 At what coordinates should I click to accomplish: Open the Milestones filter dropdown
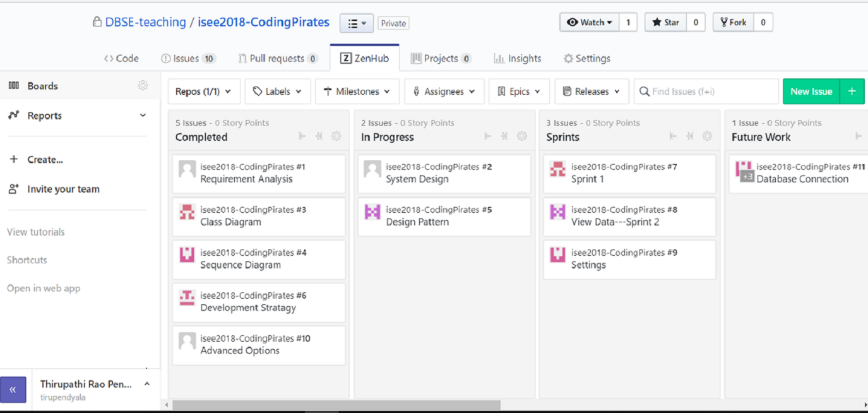click(x=357, y=92)
